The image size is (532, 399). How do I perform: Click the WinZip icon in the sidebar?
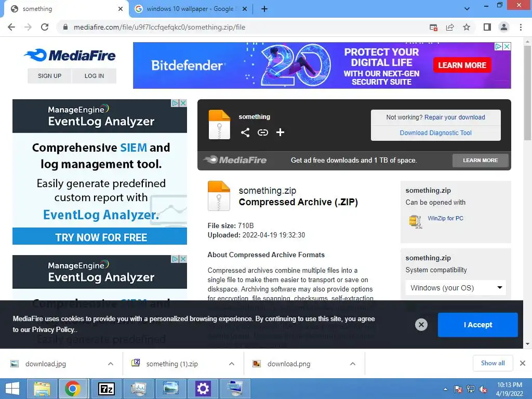tap(415, 221)
